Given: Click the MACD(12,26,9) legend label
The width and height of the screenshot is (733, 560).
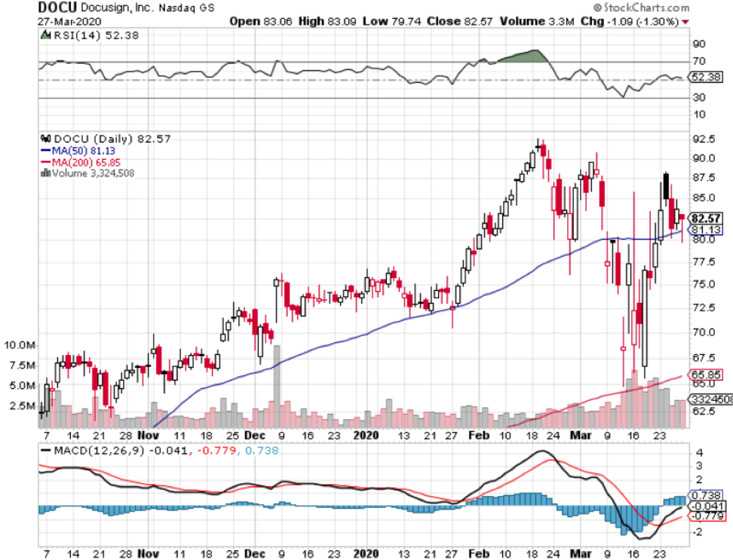Looking at the screenshot, I should tap(99, 451).
